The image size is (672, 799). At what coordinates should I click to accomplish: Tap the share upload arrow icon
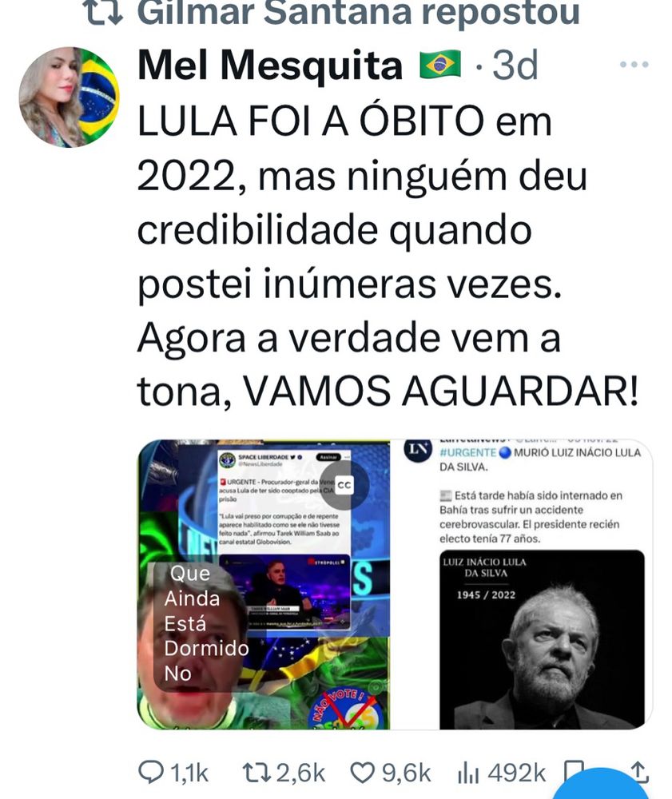tap(640, 772)
